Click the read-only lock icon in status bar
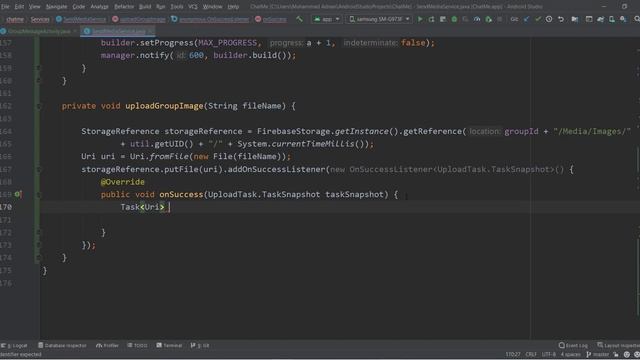The width and height of the screenshot is (640, 360). [x=616, y=354]
